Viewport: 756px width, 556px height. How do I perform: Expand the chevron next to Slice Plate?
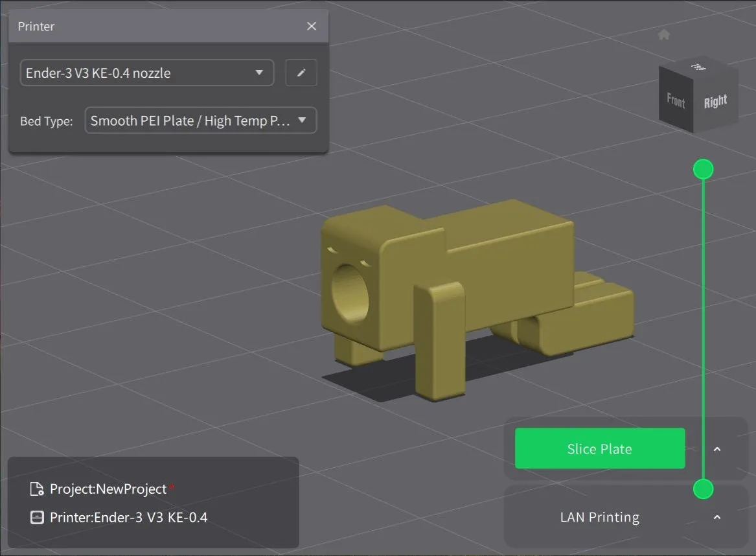[717, 449]
